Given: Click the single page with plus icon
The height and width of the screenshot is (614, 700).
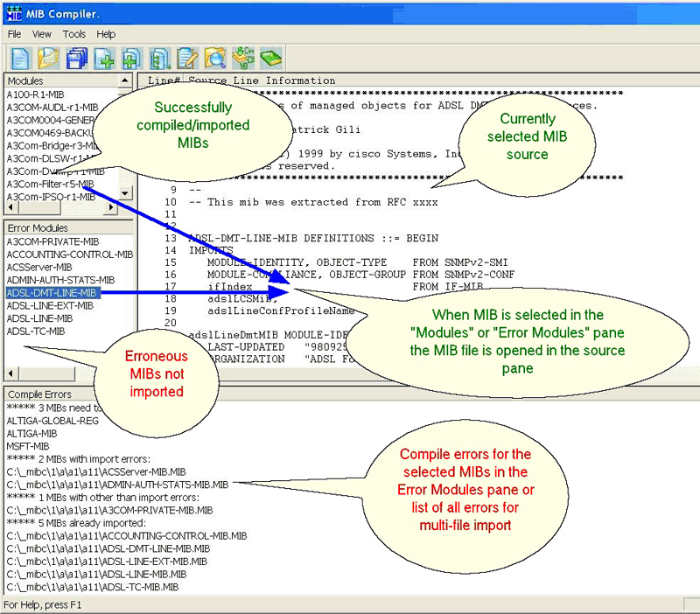Looking at the screenshot, I should click(104, 59).
